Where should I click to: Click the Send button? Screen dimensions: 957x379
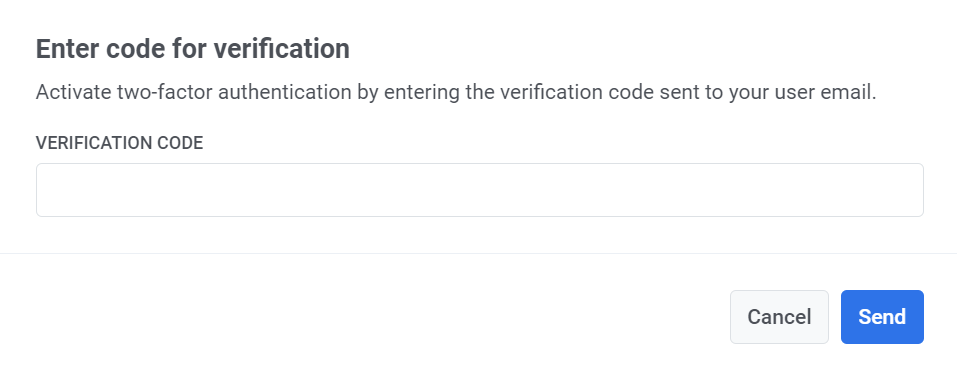[x=882, y=317]
